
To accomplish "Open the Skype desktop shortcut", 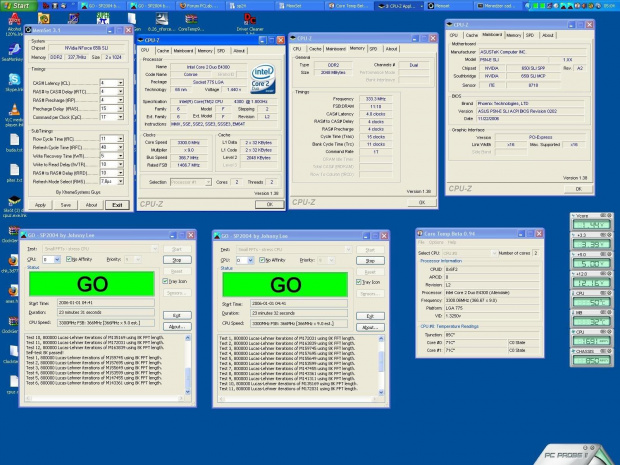I will 14,81.
